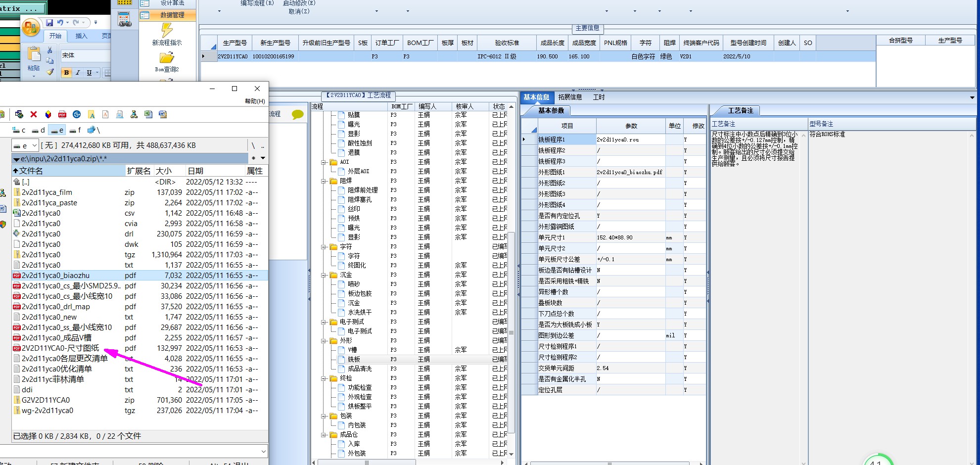Select drive d button in file manager
This screenshot has width=980, height=465.
point(38,130)
